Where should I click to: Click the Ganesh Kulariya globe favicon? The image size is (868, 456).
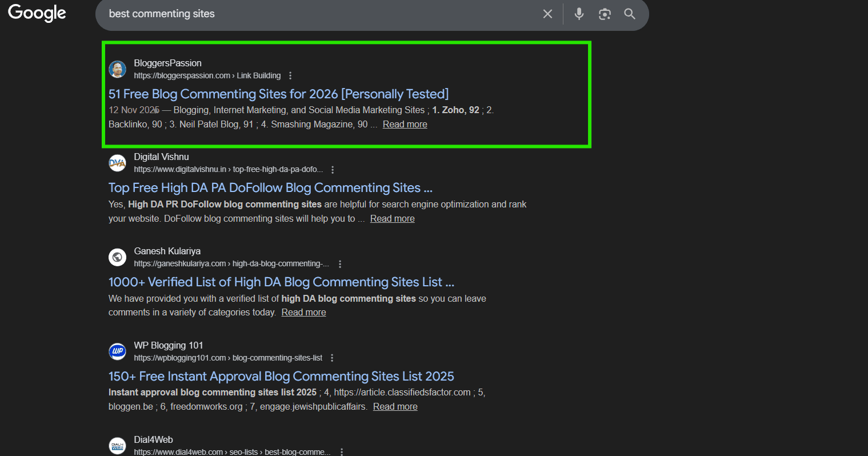117,257
